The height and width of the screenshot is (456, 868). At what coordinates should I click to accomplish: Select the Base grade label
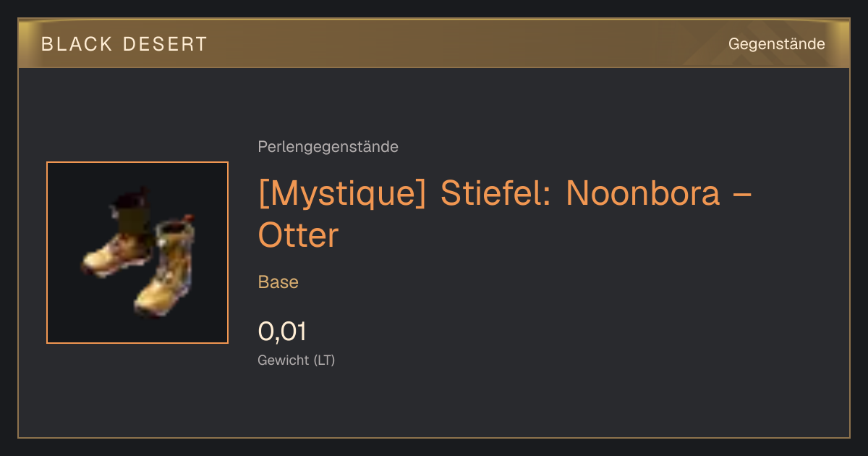278,282
